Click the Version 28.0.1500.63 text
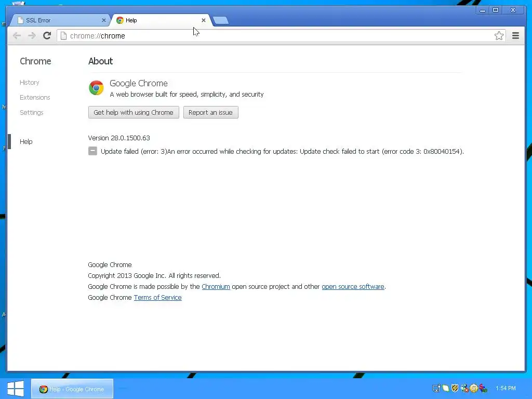Image resolution: width=532 pixels, height=399 pixels. point(119,138)
